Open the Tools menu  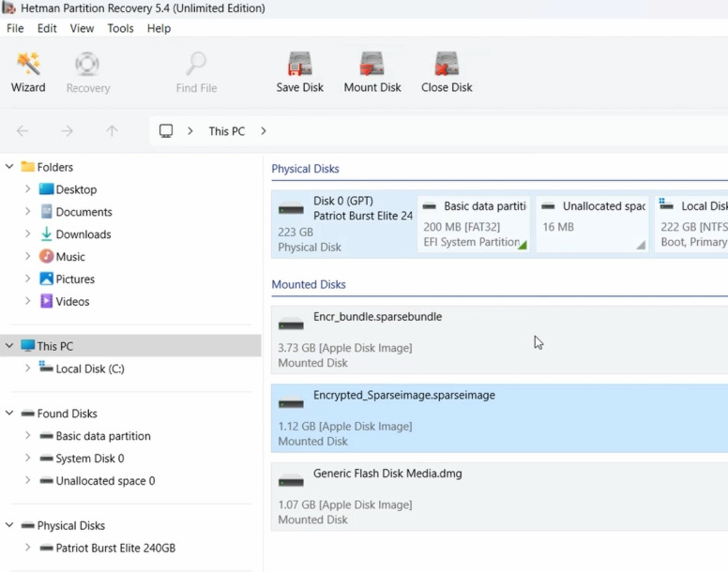(120, 28)
